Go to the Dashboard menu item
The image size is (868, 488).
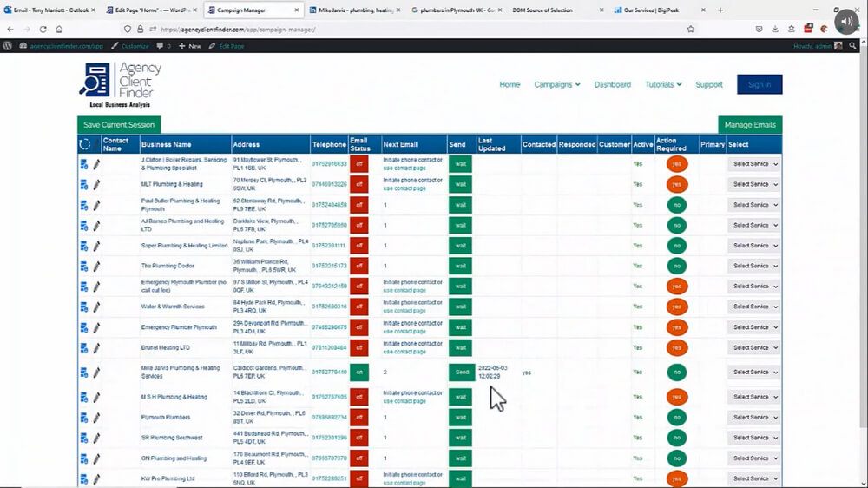[612, 85]
